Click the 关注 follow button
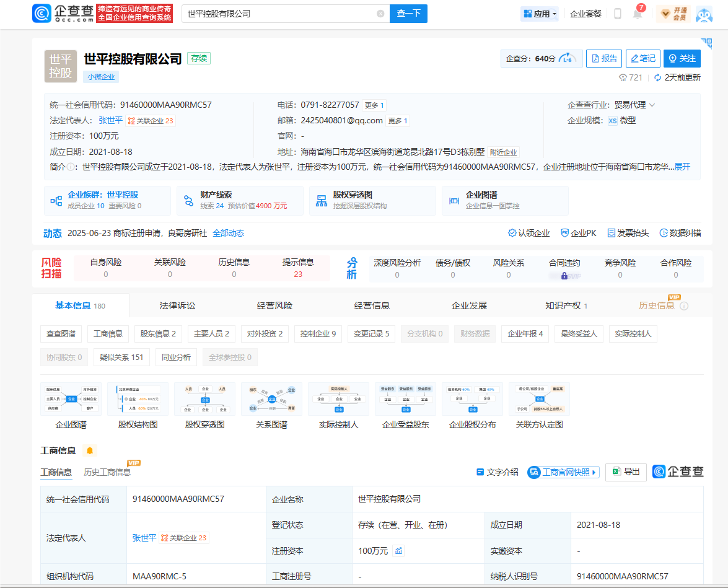The height and width of the screenshot is (588, 728). tap(682, 58)
